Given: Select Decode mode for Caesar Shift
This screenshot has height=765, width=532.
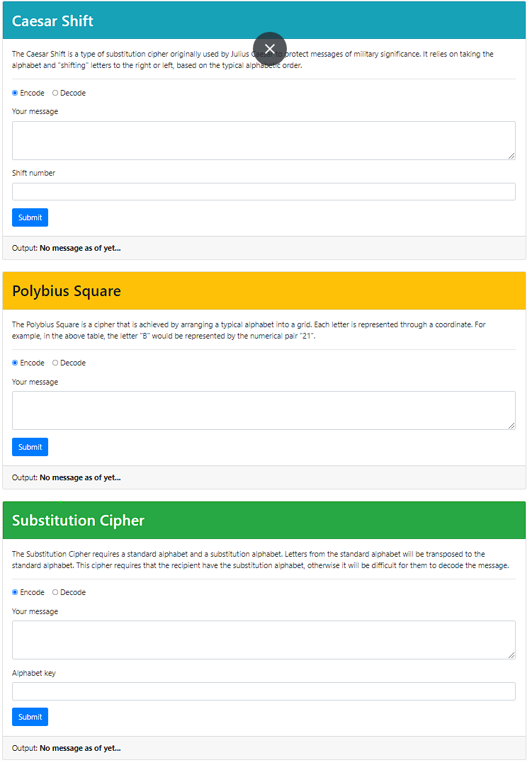Looking at the screenshot, I should click(x=54, y=92).
